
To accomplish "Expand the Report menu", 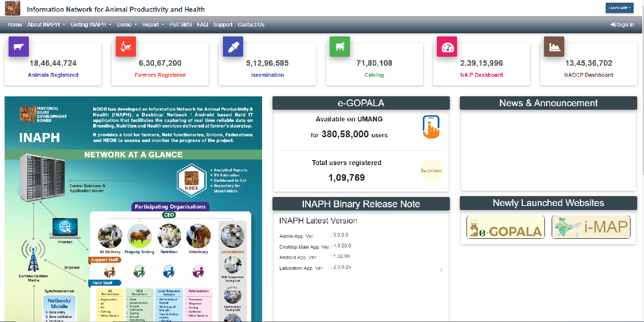I will coord(154,25).
